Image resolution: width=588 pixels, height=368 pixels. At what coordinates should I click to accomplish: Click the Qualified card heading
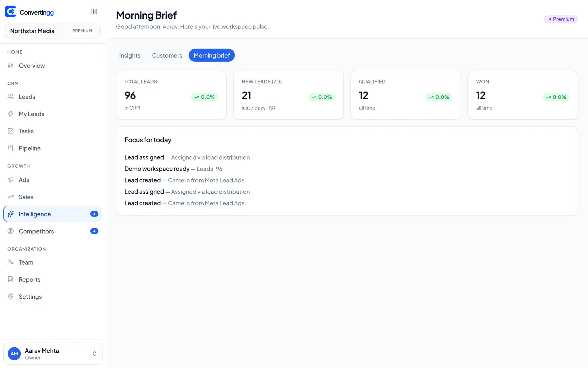pyautogui.click(x=372, y=81)
